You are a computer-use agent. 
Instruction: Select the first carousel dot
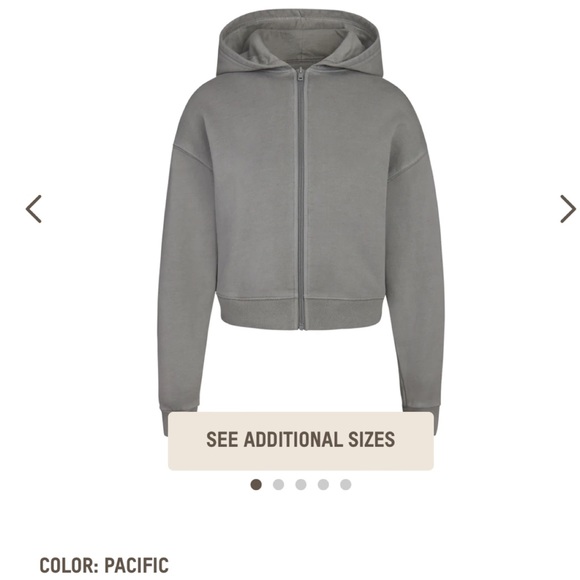(x=256, y=485)
